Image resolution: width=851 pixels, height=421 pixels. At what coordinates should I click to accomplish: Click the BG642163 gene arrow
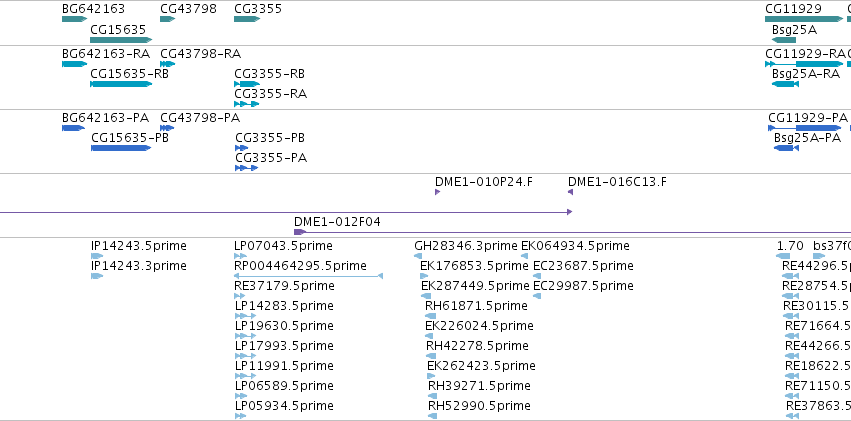[x=74, y=19]
